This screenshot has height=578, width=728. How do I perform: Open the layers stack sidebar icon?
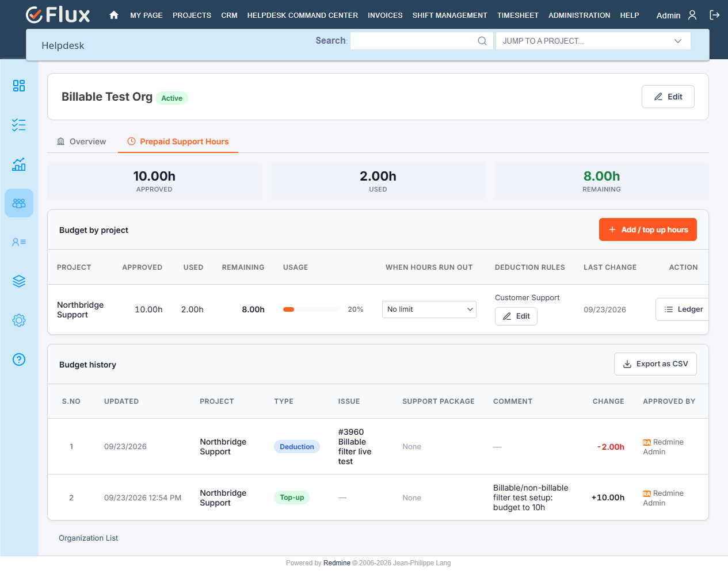click(19, 281)
